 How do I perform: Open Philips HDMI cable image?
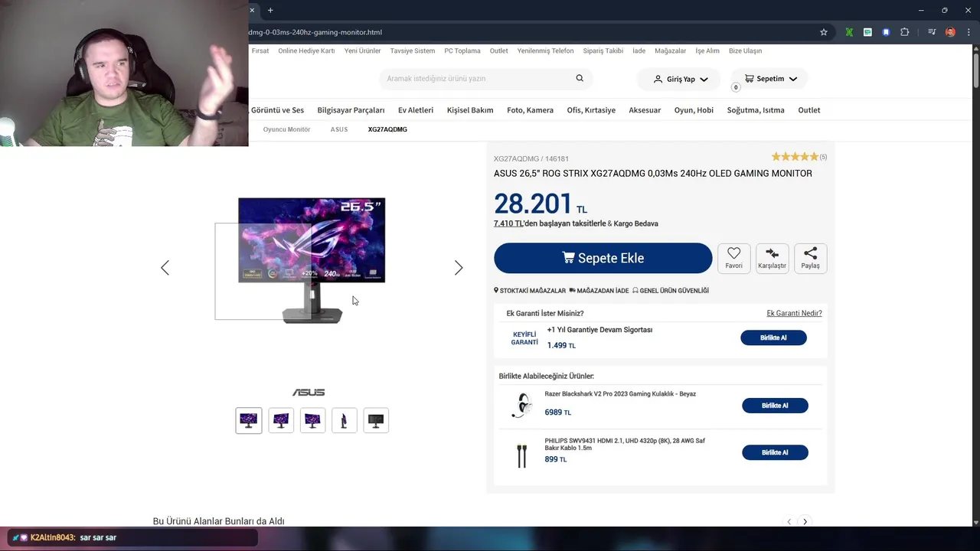[x=521, y=455]
